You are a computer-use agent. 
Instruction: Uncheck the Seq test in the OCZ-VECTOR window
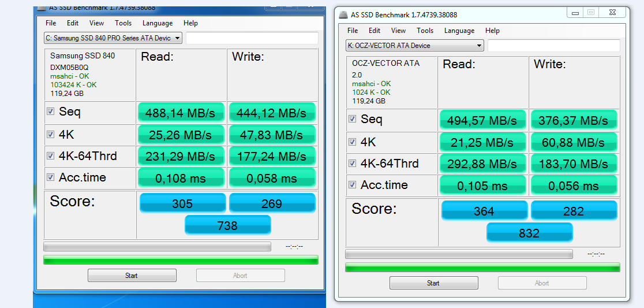(x=353, y=119)
